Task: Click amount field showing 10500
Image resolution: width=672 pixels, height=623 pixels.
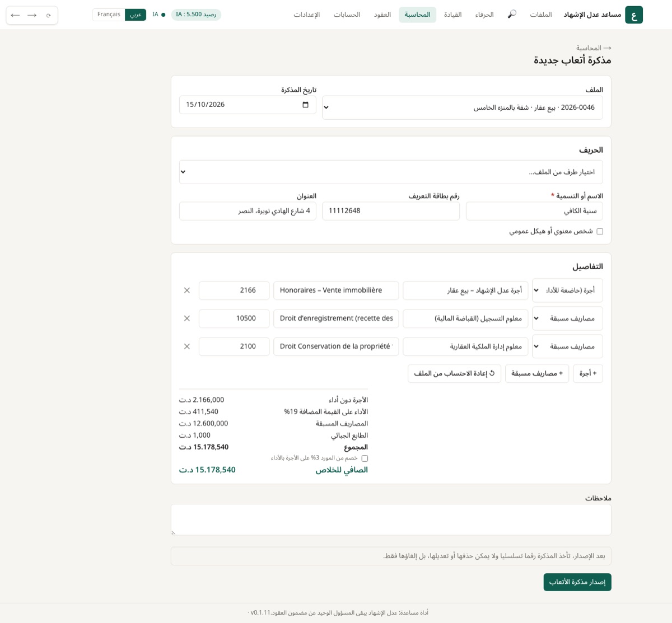Action: pyautogui.click(x=234, y=318)
